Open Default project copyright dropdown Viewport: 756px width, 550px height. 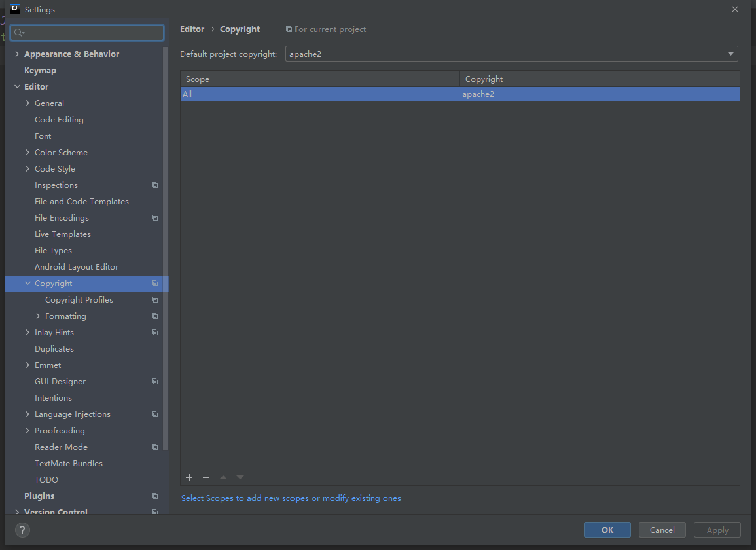[x=512, y=54]
